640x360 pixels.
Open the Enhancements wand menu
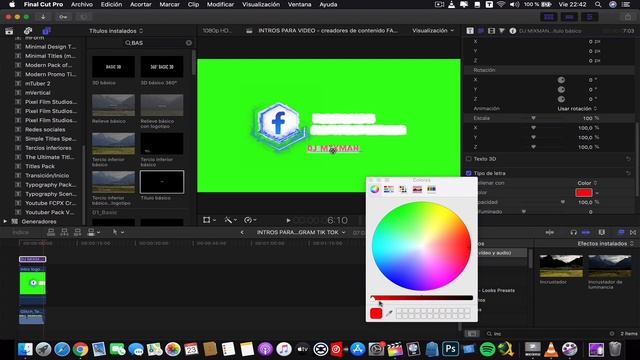point(230,220)
